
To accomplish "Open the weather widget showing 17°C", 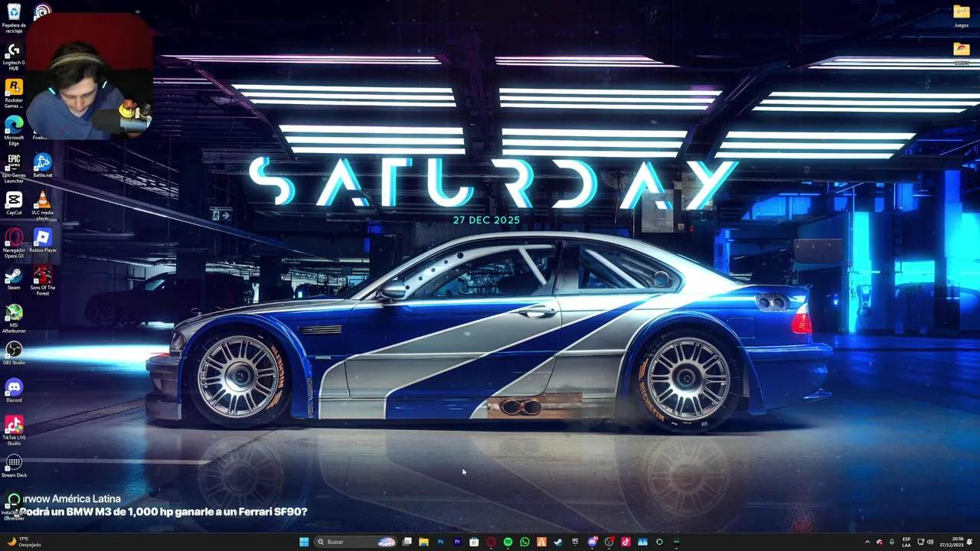I will point(23,542).
